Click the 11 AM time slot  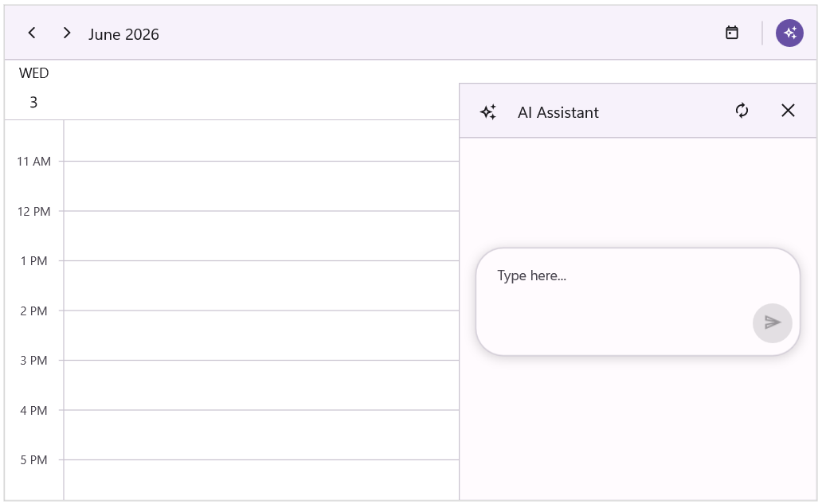tap(261, 186)
